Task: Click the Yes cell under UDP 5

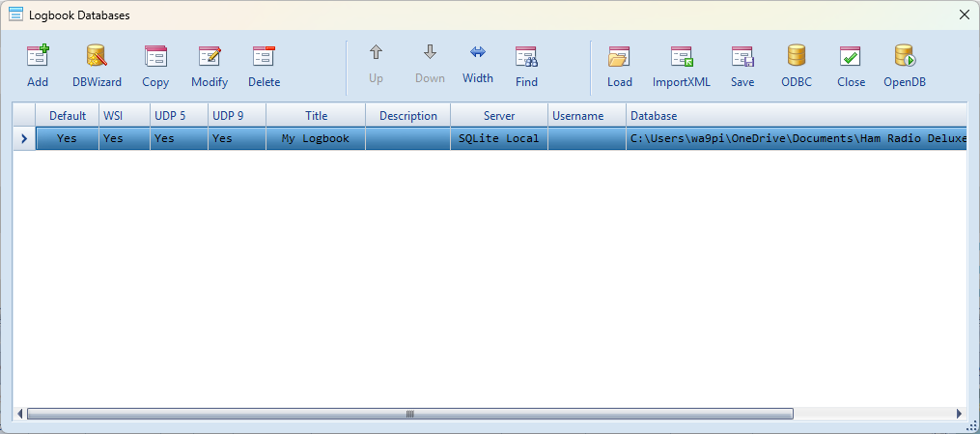Action: 179,139
